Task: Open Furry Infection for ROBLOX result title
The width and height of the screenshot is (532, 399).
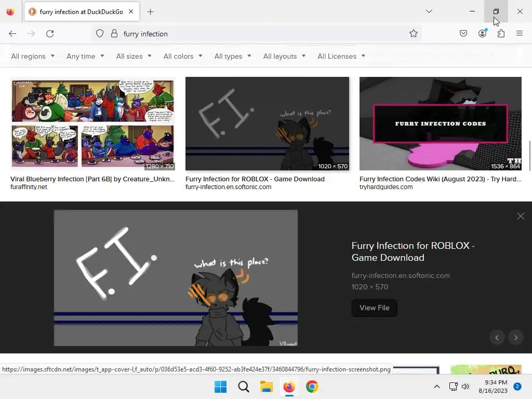Action: (x=255, y=179)
